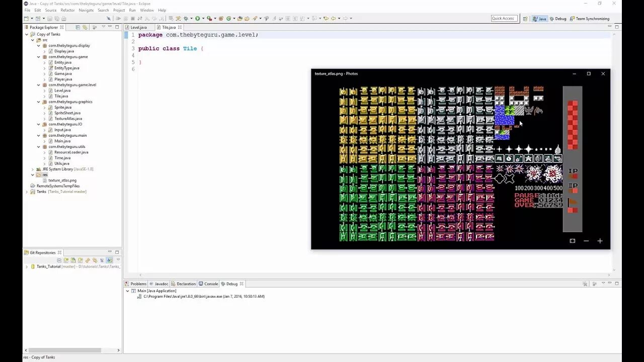Open the Project menu
This screenshot has height=362, width=644.
click(119, 10)
